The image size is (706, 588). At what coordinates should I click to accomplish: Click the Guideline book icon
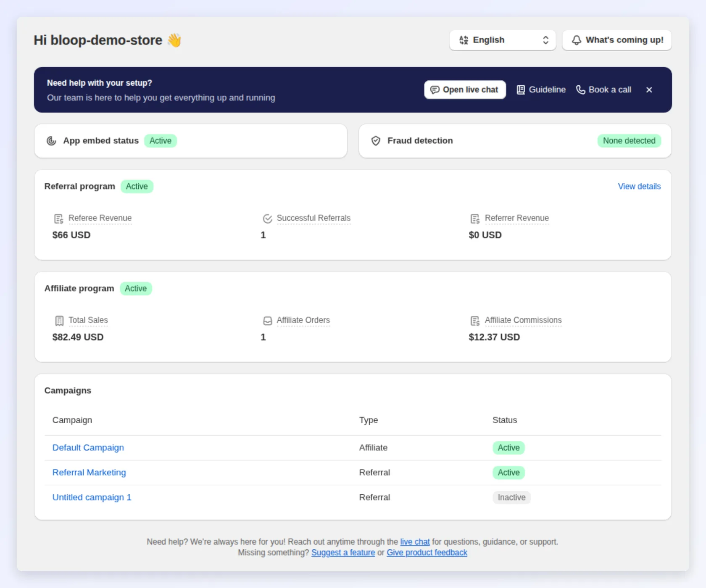(x=521, y=90)
